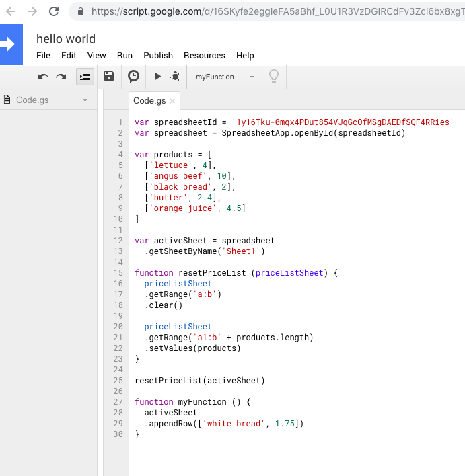Viewport: 465px width, 476px height.
Task: Click 'products.length' on line 21
Action: point(273,338)
